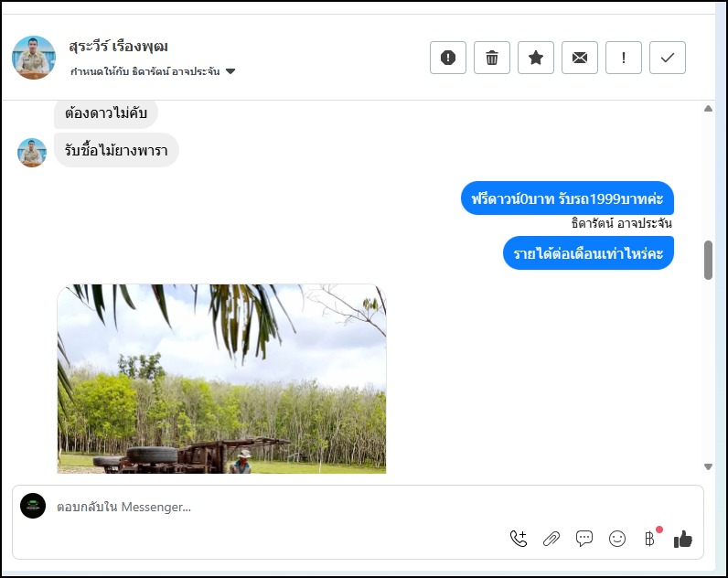The image size is (728, 578).
Task: Open emoji picker smiley icon
Action: click(x=617, y=539)
